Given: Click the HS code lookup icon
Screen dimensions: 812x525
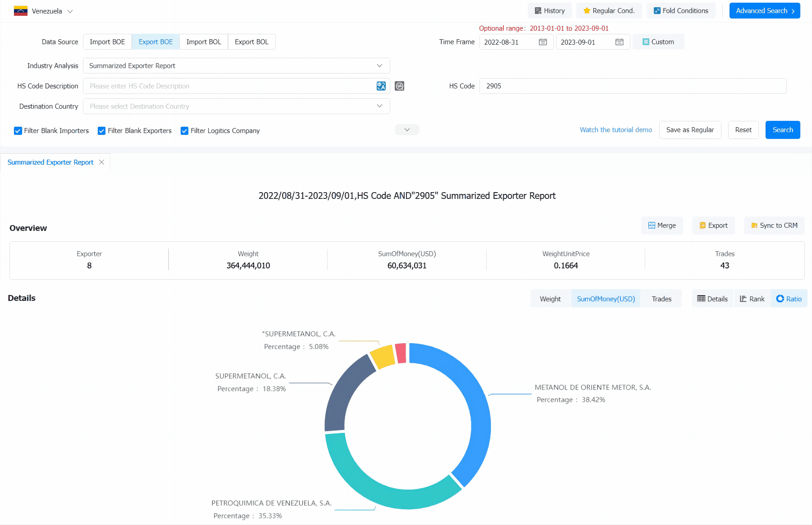Looking at the screenshot, I should (399, 86).
